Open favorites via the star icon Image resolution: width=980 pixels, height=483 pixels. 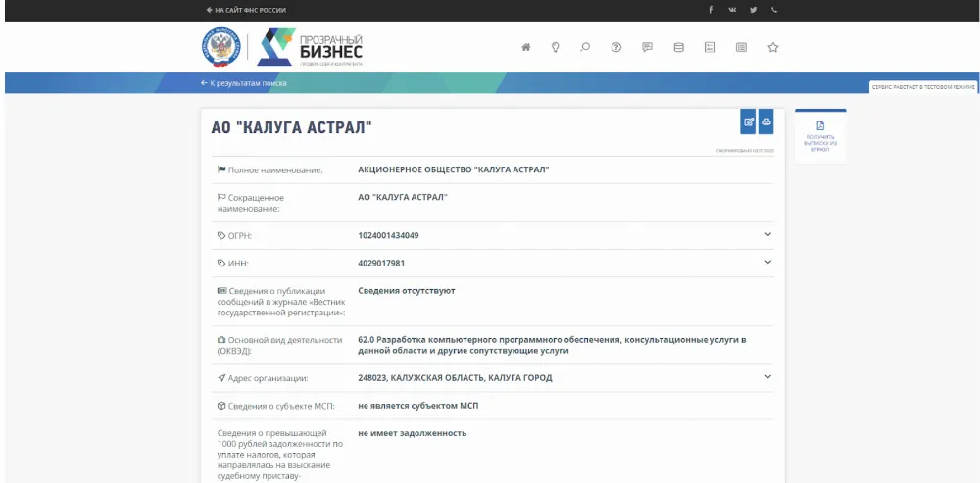tap(773, 47)
